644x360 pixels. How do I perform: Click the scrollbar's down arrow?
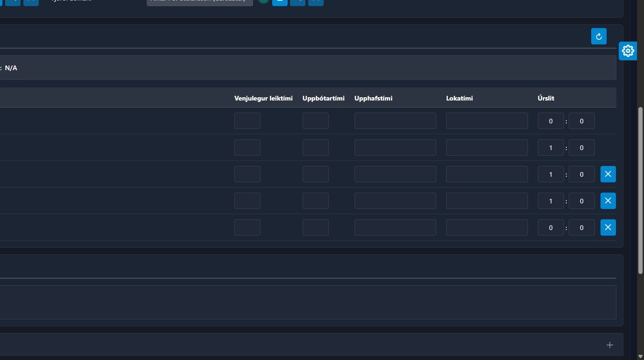[640, 356]
